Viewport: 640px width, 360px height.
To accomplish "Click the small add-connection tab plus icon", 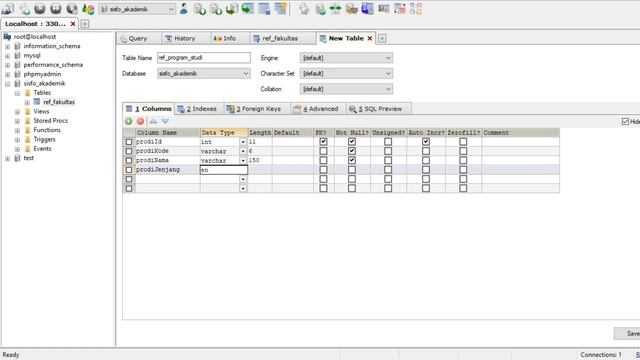I will (x=84, y=24).
